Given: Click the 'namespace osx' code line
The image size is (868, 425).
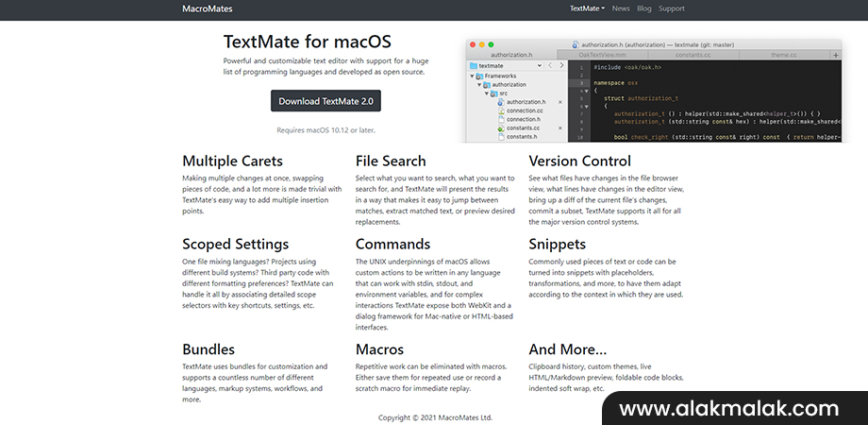Looking at the screenshot, I should (615, 82).
